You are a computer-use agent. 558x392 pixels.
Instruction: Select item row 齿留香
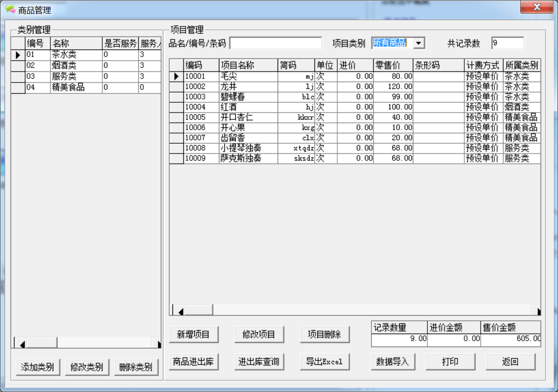tap(355, 138)
